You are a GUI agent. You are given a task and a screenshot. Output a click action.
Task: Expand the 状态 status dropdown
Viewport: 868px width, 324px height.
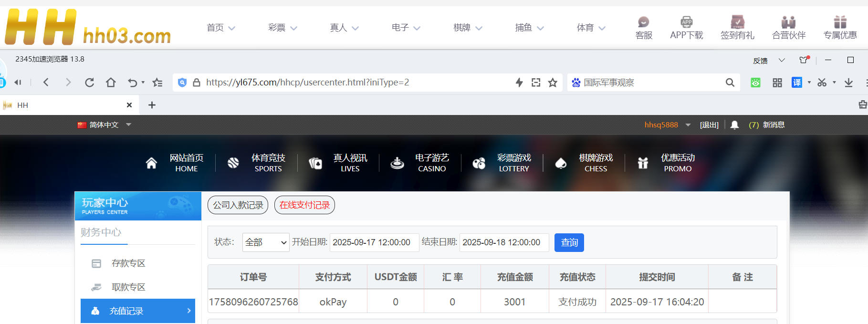pos(265,242)
